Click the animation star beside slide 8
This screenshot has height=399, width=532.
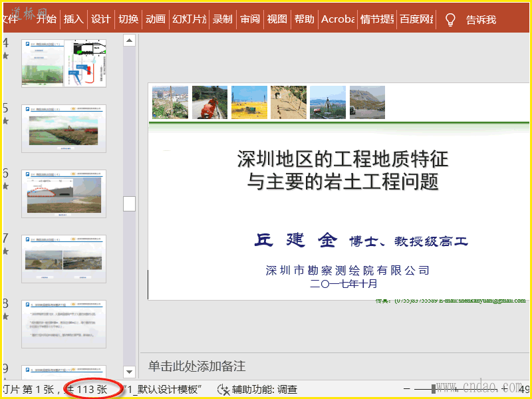(x=5, y=317)
